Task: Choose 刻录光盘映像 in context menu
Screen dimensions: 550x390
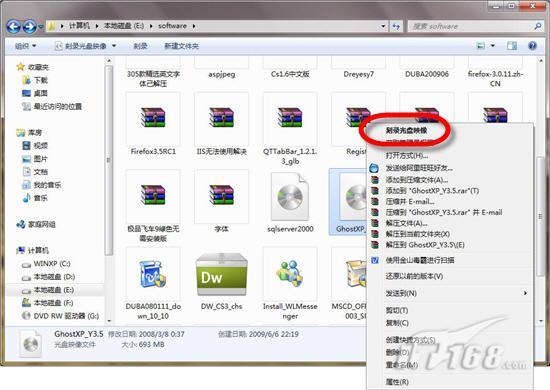Action: tap(450, 130)
